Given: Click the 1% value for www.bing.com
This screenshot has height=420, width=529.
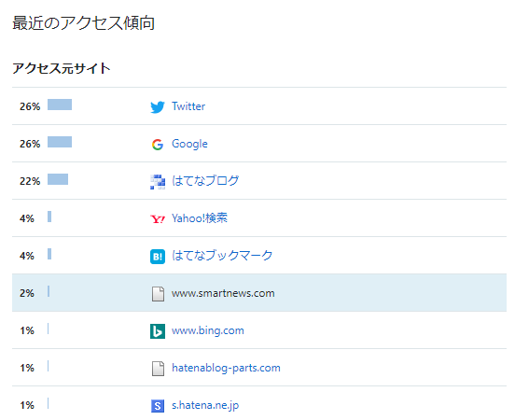Looking at the screenshot, I should (27, 330).
